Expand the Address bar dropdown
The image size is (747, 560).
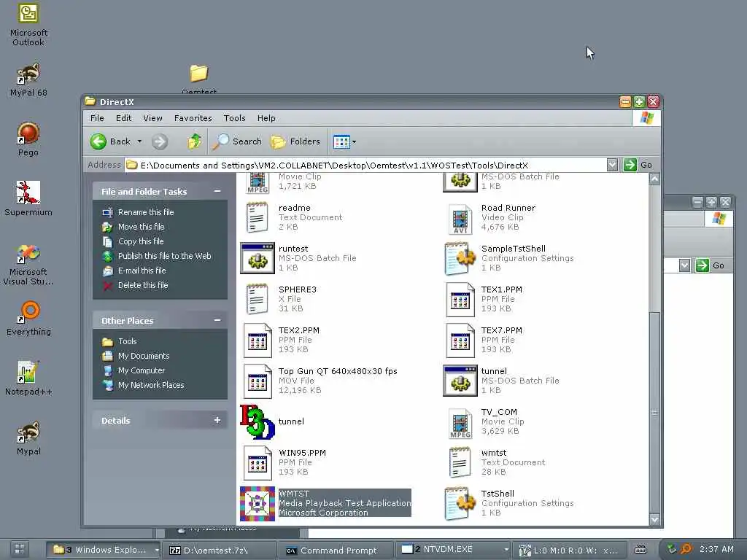click(x=612, y=165)
